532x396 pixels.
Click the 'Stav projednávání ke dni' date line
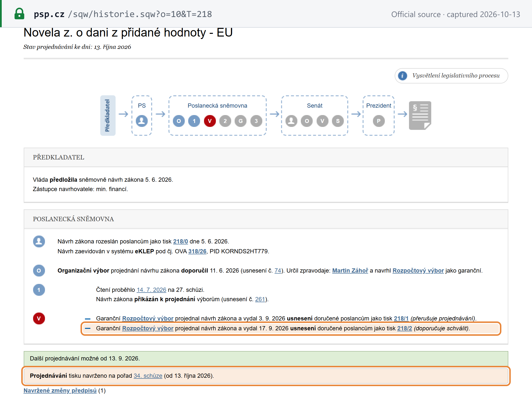[77, 47]
